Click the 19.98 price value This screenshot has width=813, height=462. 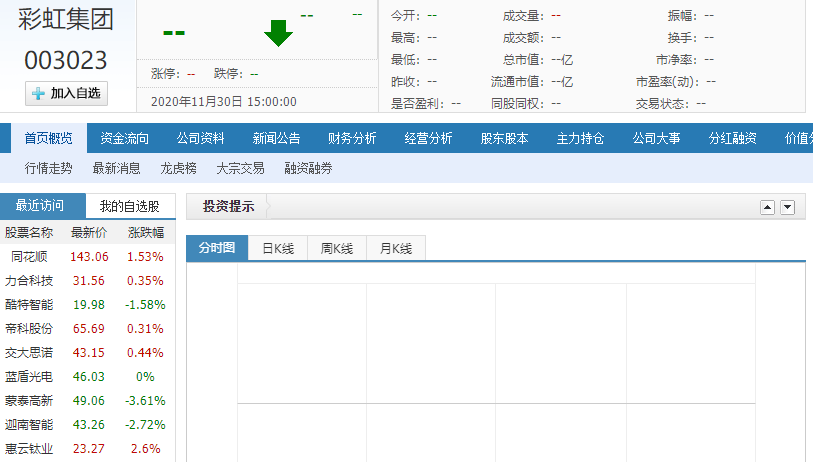pyautogui.click(x=89, y=304)
